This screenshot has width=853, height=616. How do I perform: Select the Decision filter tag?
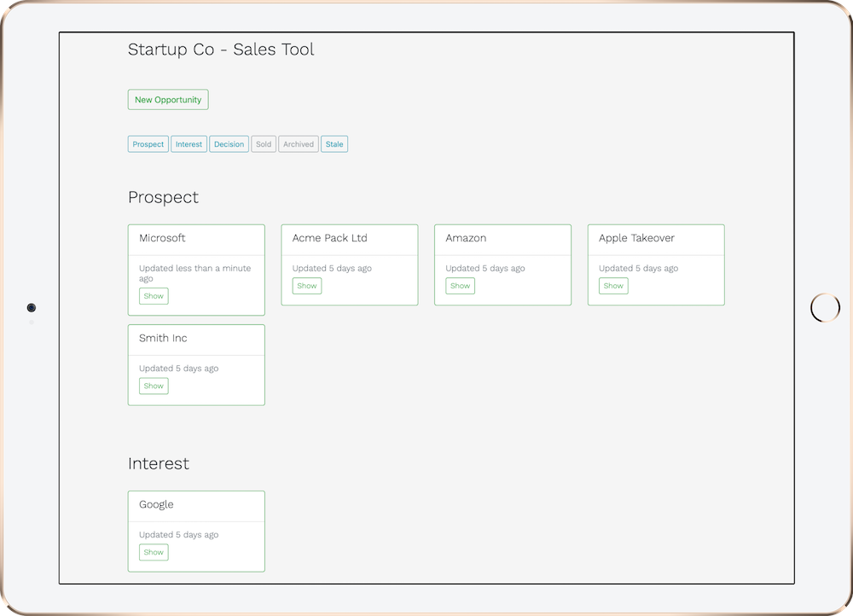tap(229, 143)
